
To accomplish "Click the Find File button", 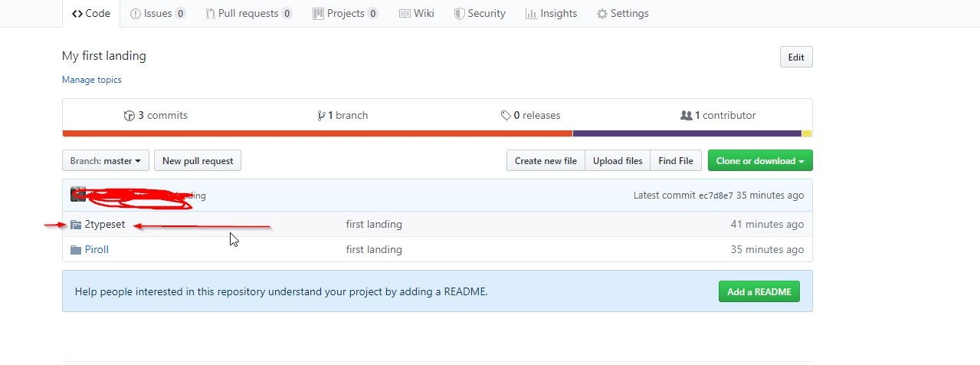I will (x=675, y=161).
